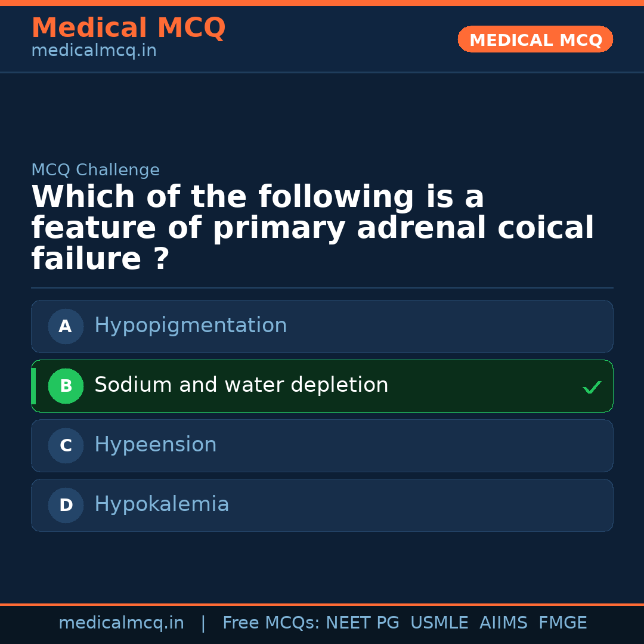Click the green checkmark on option B
This screenshot has height=644, width=644.
point(592,388)
